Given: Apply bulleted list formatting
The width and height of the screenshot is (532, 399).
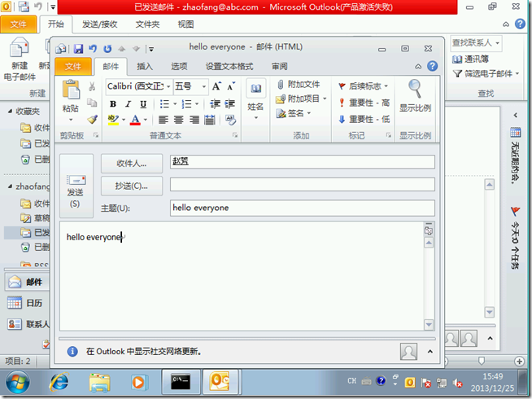Looking at the screenshot, I should coord(164,104).
